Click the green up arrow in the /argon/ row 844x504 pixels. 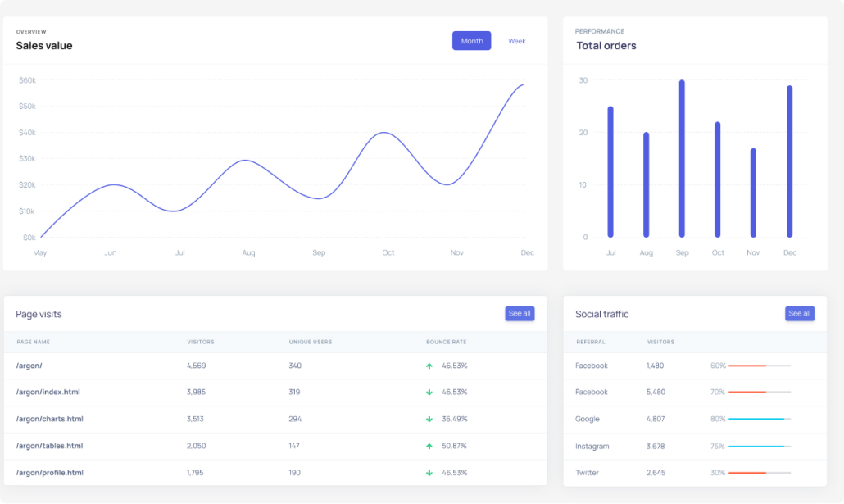[429, 366]
